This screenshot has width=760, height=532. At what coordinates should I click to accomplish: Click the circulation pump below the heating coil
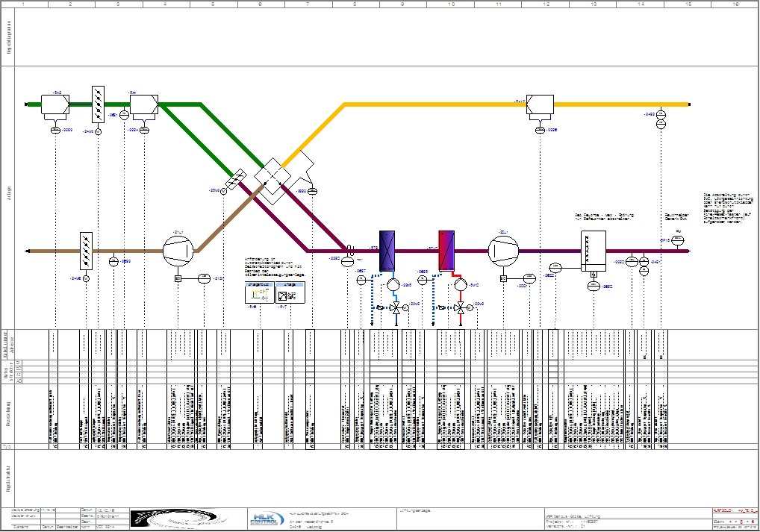[x=460, y=284]
